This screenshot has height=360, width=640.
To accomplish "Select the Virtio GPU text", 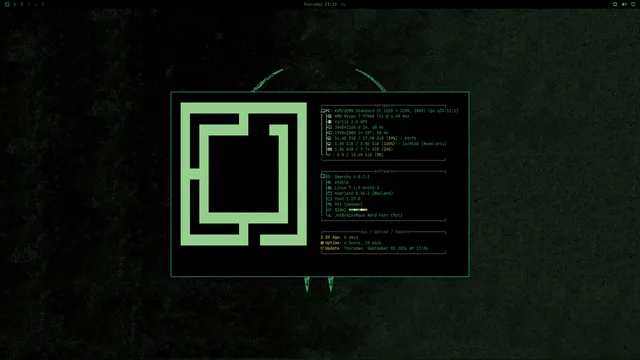I will click(351, 122).
